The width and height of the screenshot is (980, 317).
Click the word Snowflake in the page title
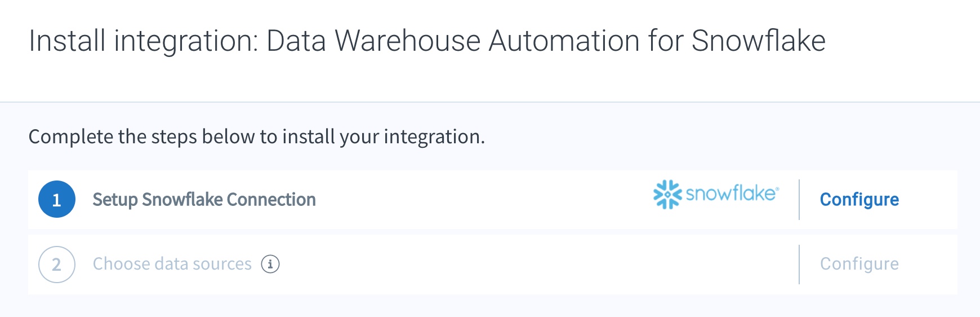pyautogui.click(x=758, y=41)
